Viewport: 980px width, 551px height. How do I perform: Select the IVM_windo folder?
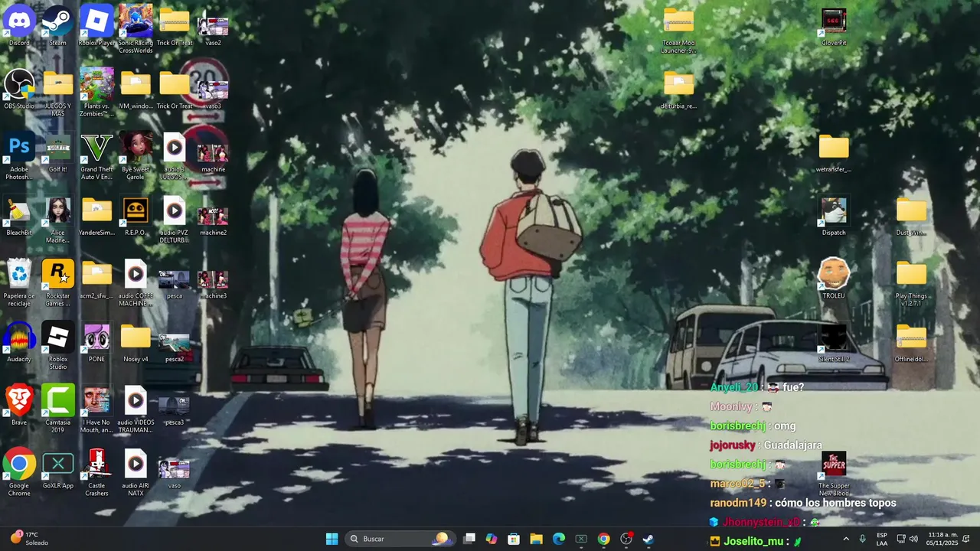click(x=136, y=88)
